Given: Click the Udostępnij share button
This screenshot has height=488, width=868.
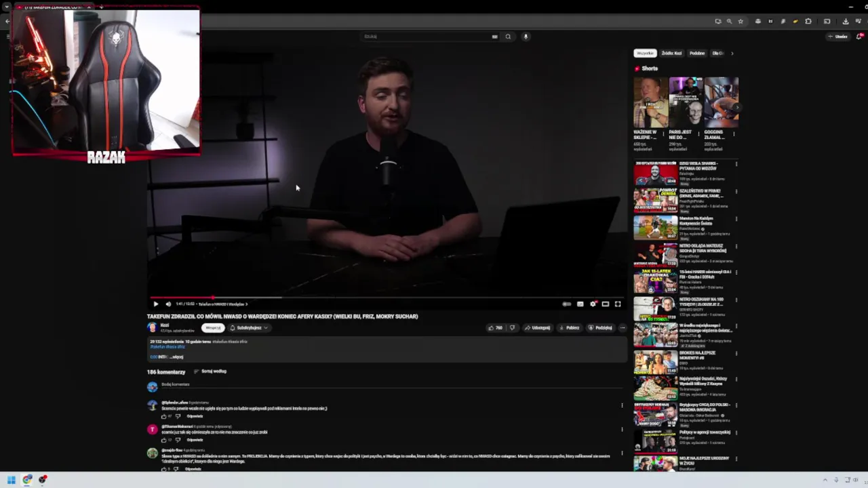Looking at the screenshot, I should 537,328.
